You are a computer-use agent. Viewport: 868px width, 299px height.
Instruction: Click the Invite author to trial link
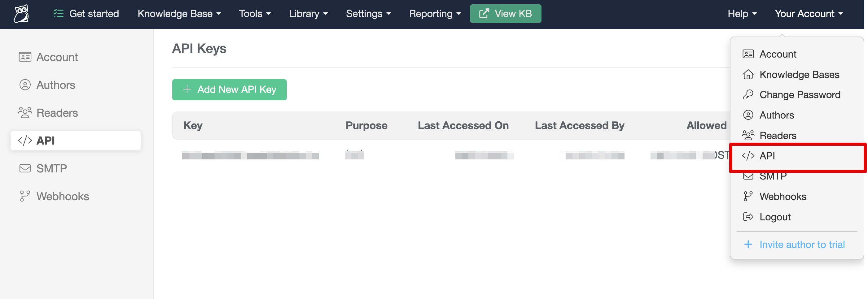coord(802,245)
